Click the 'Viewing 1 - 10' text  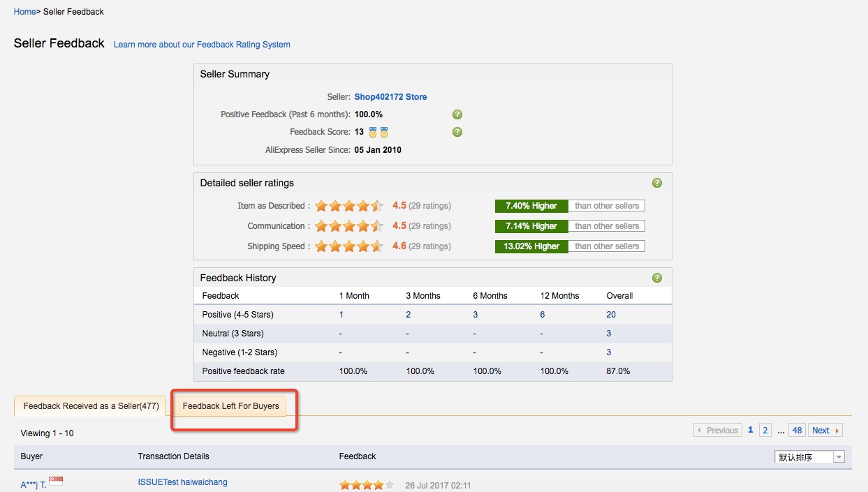47,433
